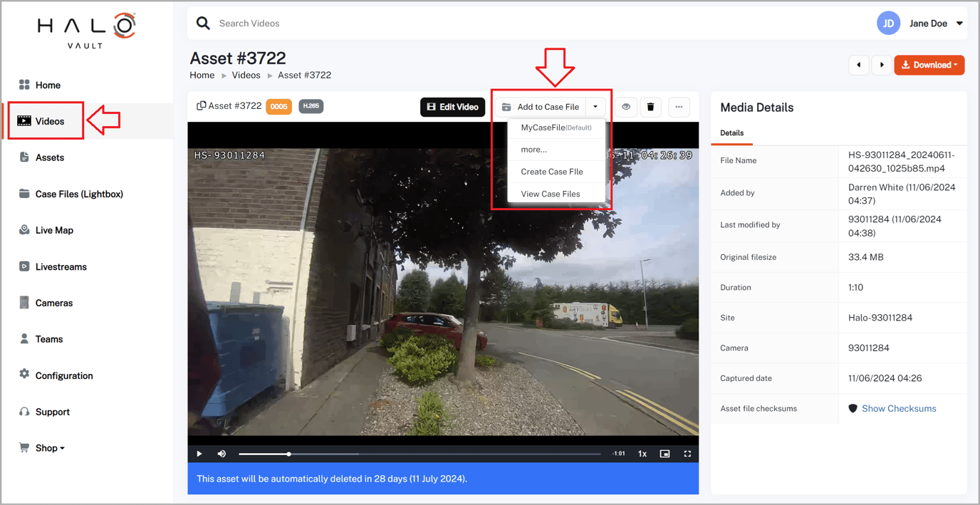Expand the Add to Case File dropdown arrow
Screen dimensions: 980x505
click(595, 107)
